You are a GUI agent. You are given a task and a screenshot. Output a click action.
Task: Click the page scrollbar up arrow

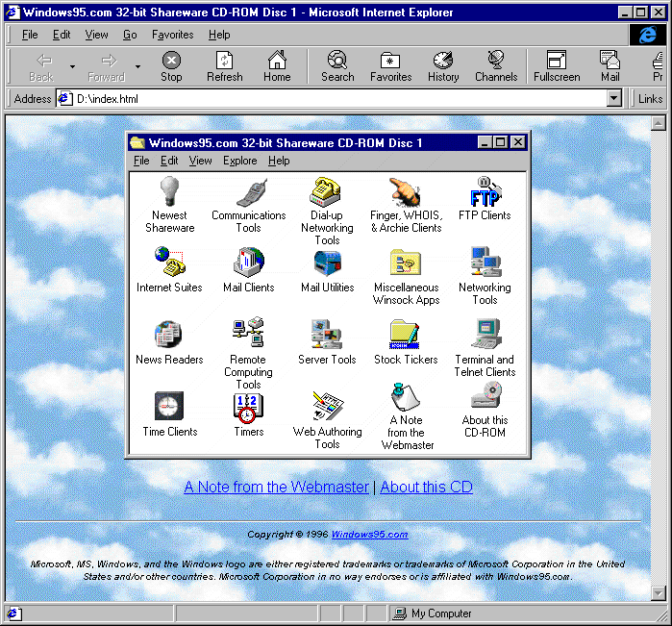[x=658, y=123]
